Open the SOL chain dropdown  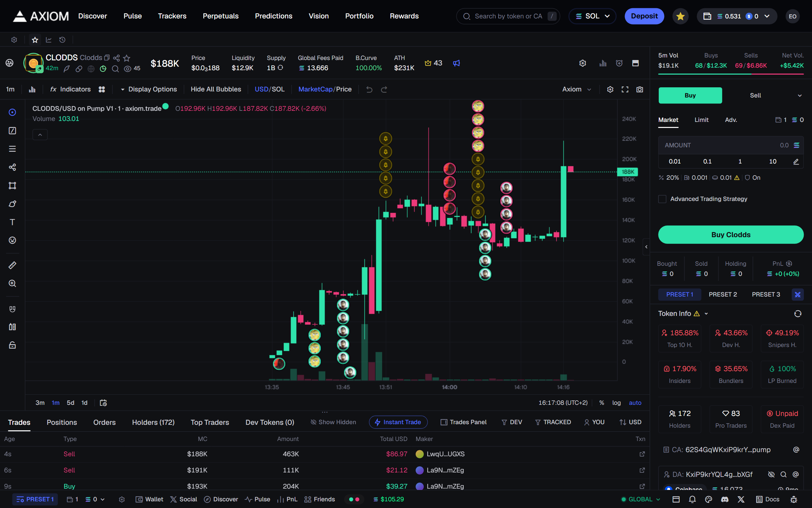pos(593,16)
